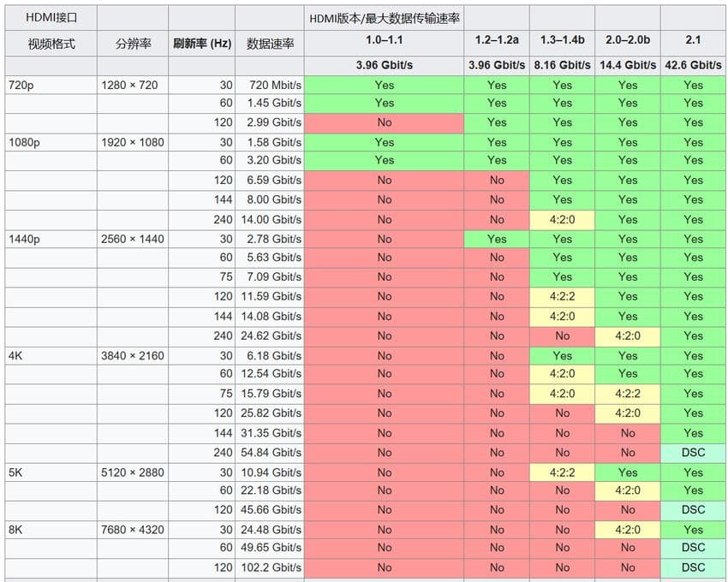
Task: Click the 25.82 Gbit/s data rate
Action: coord(270,413)
